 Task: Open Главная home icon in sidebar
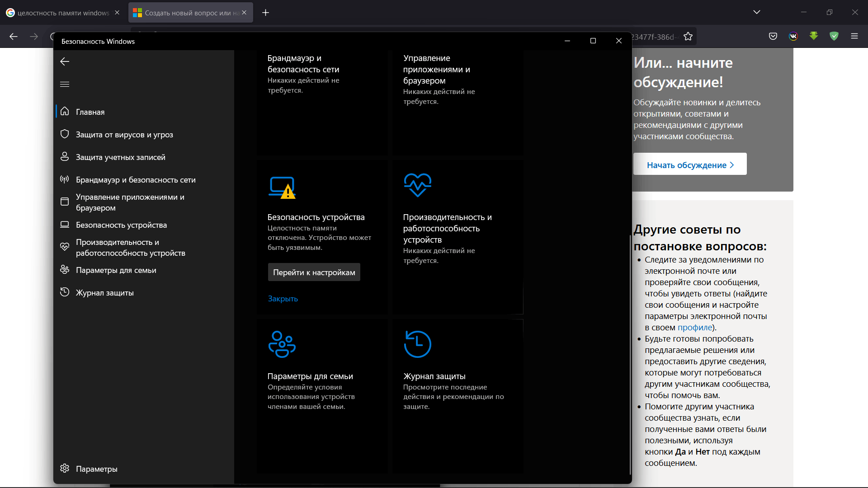pos(65,111)
